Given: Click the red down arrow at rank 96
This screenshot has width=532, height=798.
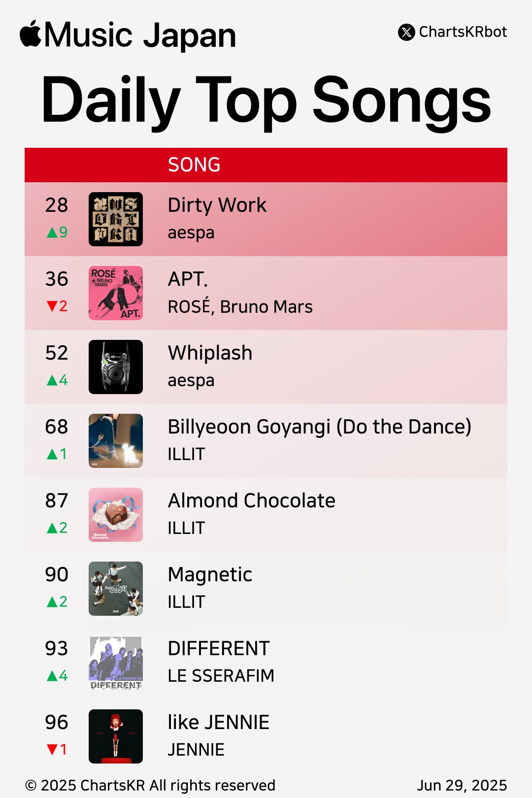Looking at the screenshot, I should [52, 750].
